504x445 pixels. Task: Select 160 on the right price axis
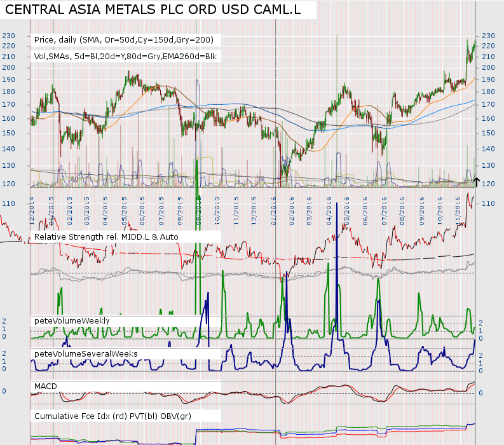coord(488,118)
